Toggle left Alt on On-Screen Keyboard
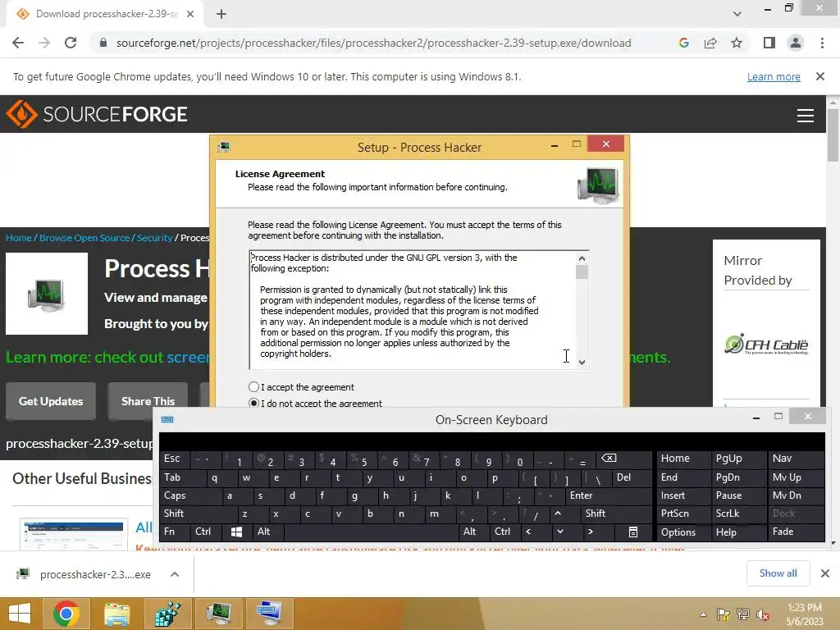 coord(268,532)
